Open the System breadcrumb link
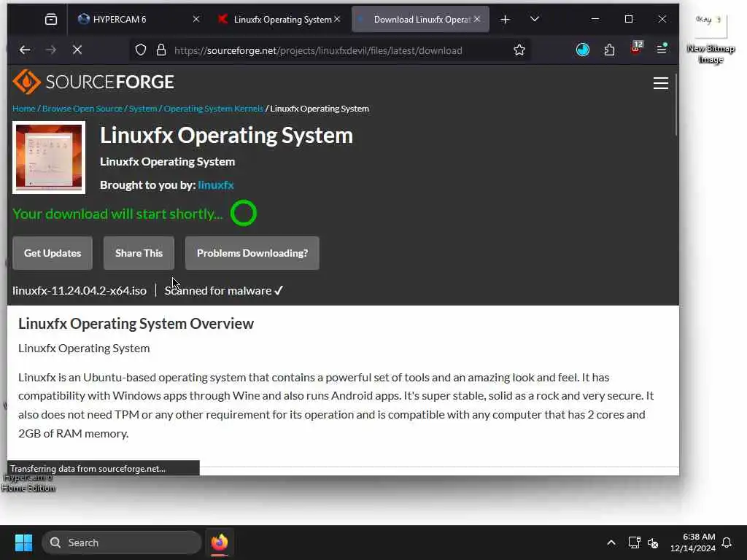Screen dimensions: 747x560 (x=143, y=109)
